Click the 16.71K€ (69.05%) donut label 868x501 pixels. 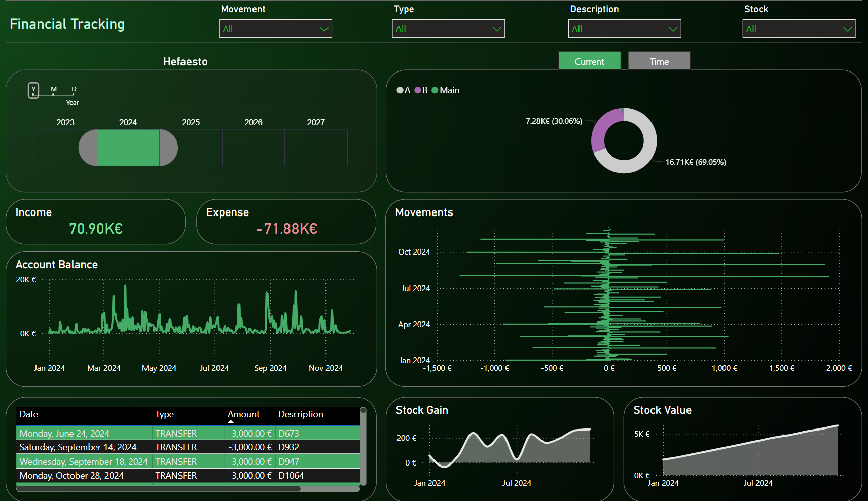coord(696,162)
